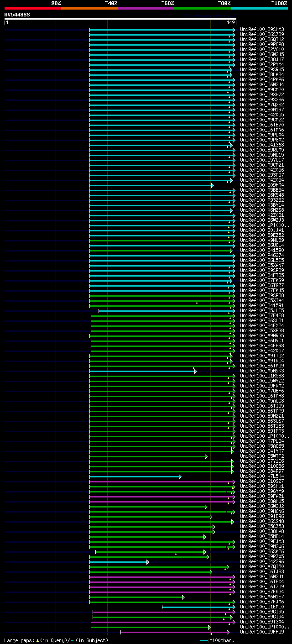Select hit label UniRef100_Q41590

(261, 250)
